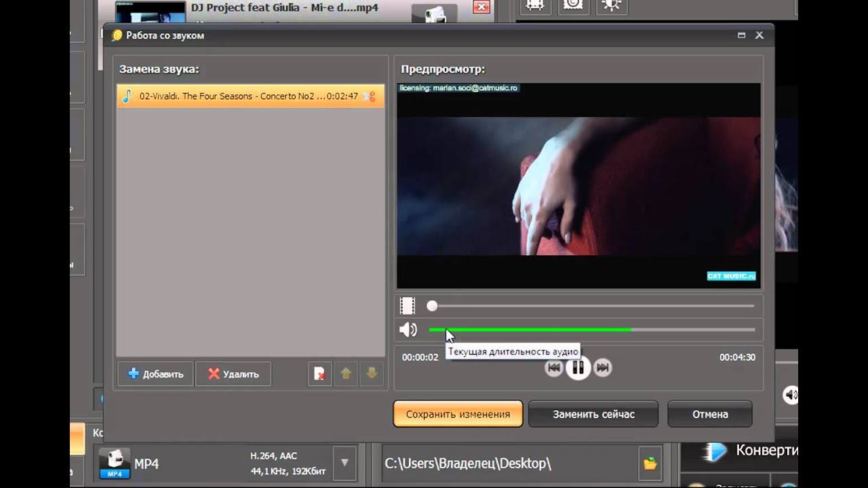Click the crop tool icon in main window

535,5
